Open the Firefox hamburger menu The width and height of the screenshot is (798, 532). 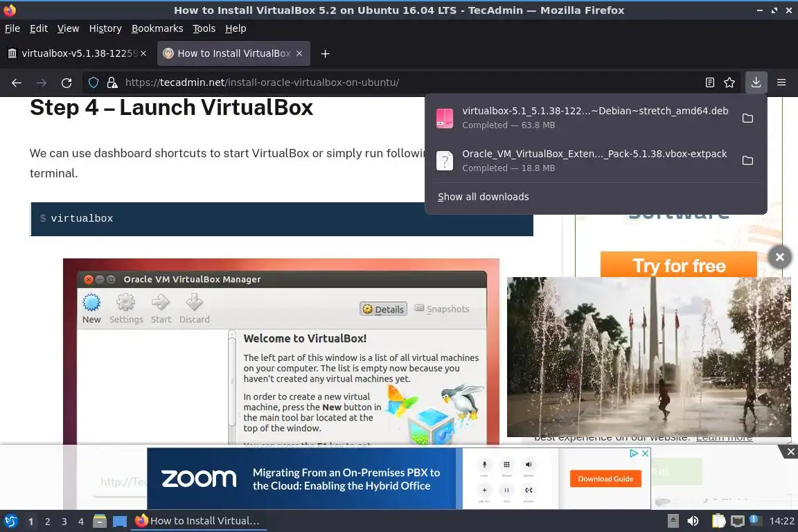tap(781, 82)
